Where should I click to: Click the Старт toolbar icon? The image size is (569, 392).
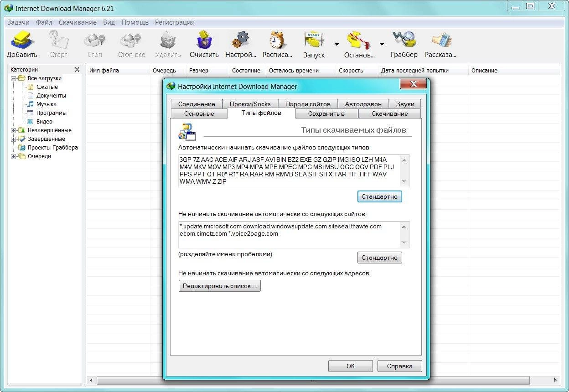58,41
